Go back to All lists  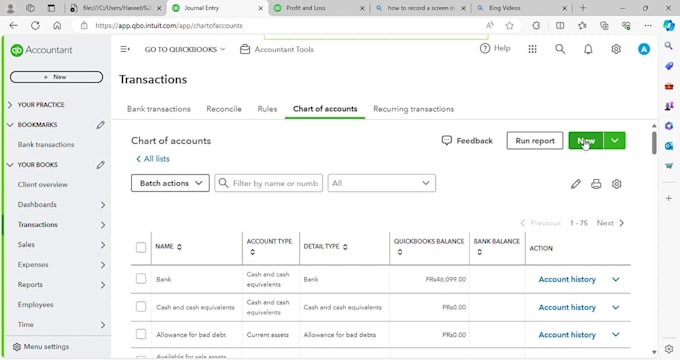tap(153, 159)
